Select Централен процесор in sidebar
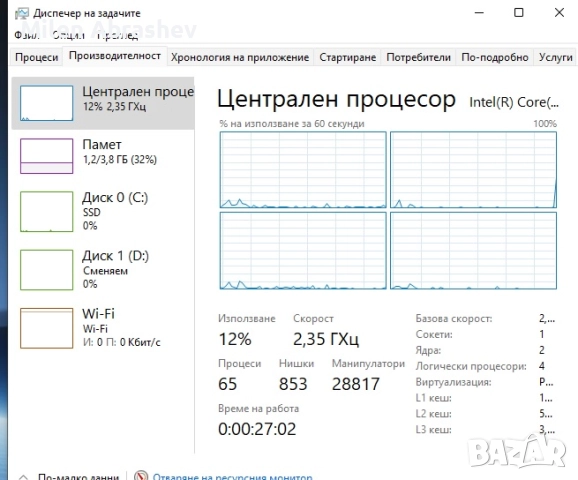Screen dimensions: 578x480 point(103,103)
